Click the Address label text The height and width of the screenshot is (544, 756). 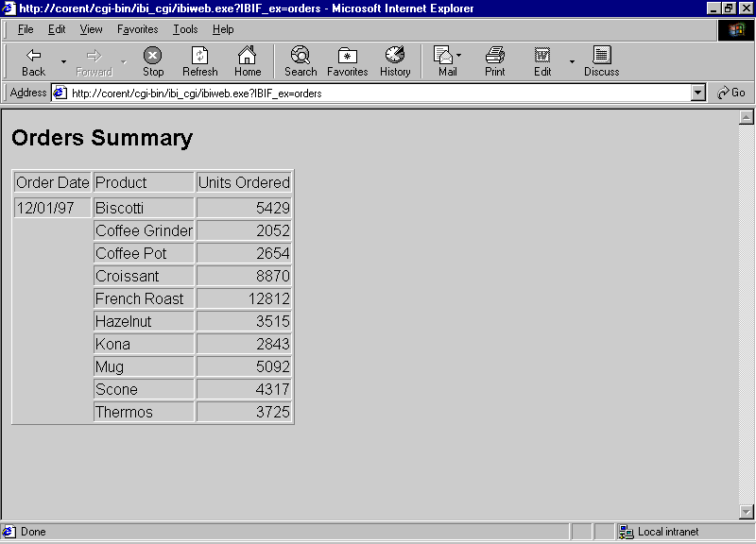[28, 93]
